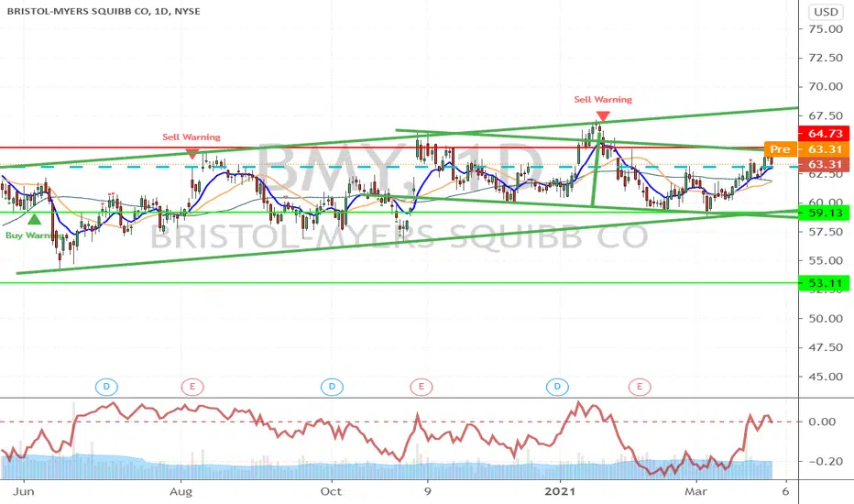
Task: Open the earnings E marker above the 9 date
Action: (421, 387)
